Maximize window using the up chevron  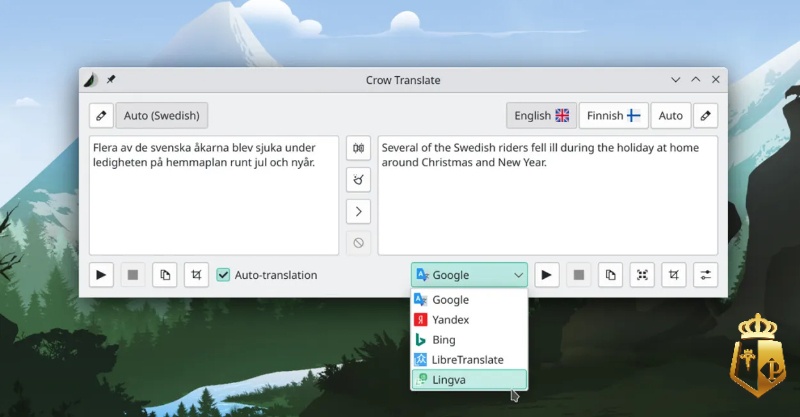click(x=695, y=80)
